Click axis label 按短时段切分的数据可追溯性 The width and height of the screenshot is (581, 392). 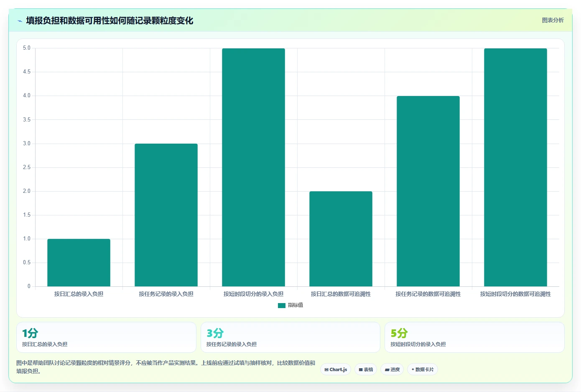point(515,294)
